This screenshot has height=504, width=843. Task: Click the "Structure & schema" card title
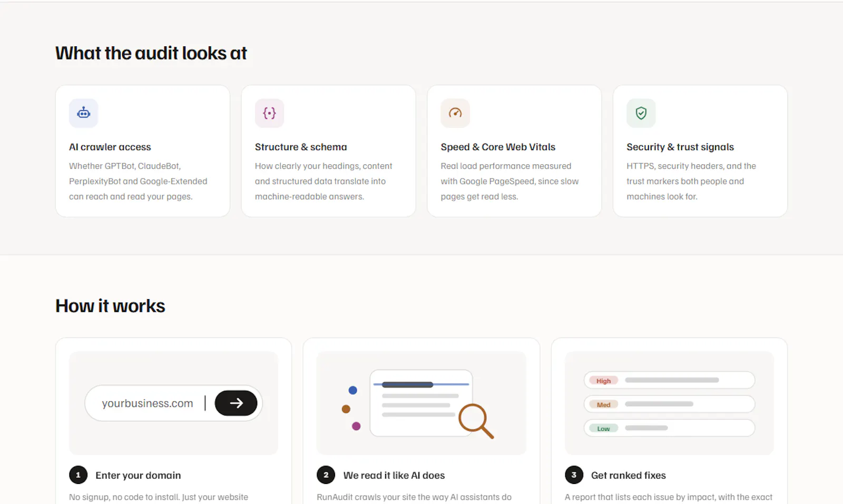click(x=301, y=147)
